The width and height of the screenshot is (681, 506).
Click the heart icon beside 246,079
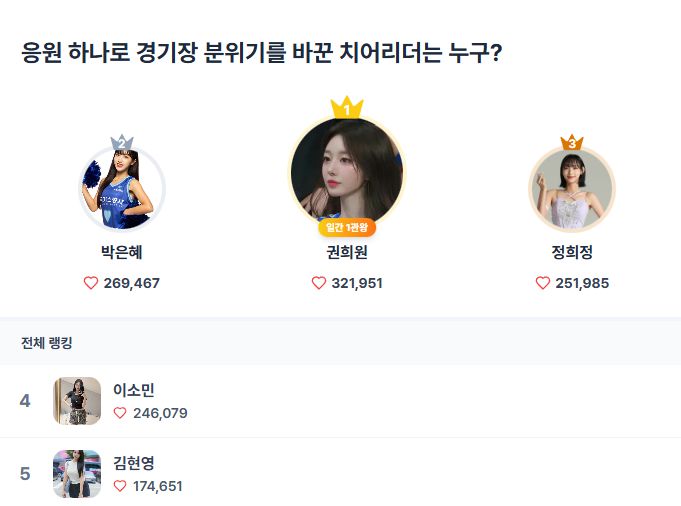pos(120,413)
